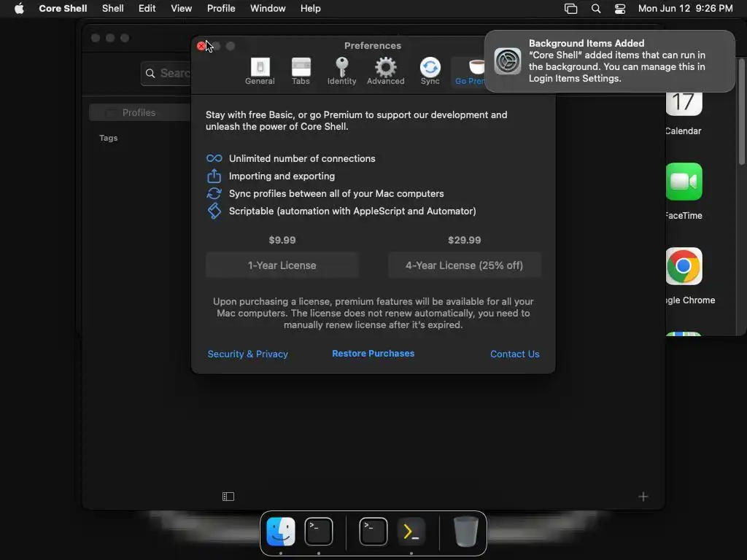Open the Edit menu
The image size is (747, 560).
(x=147, y=9)
